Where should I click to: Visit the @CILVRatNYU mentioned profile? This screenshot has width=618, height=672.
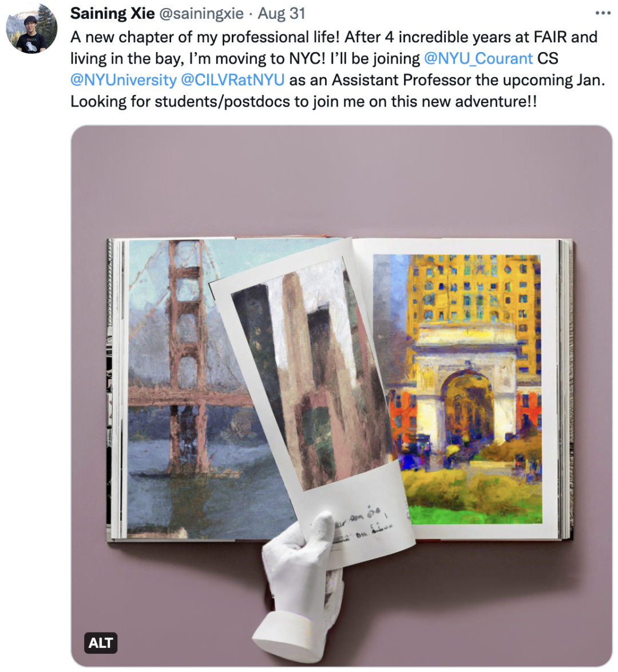(x=233, y=80)
